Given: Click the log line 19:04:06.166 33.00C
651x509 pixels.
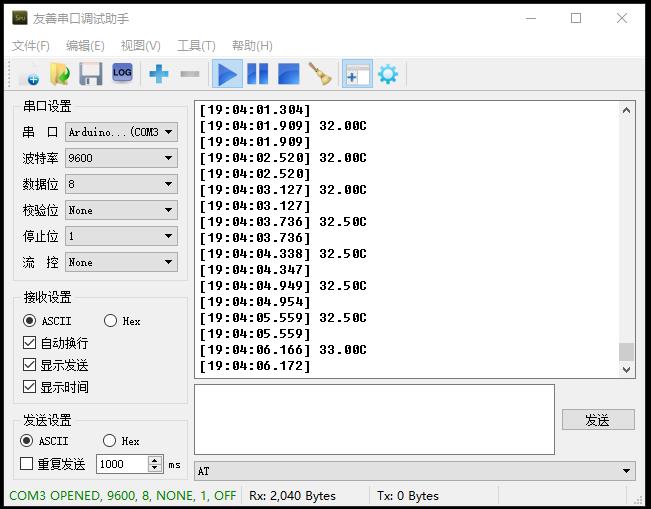Looking at the screenshot, I should click(283, 350).
